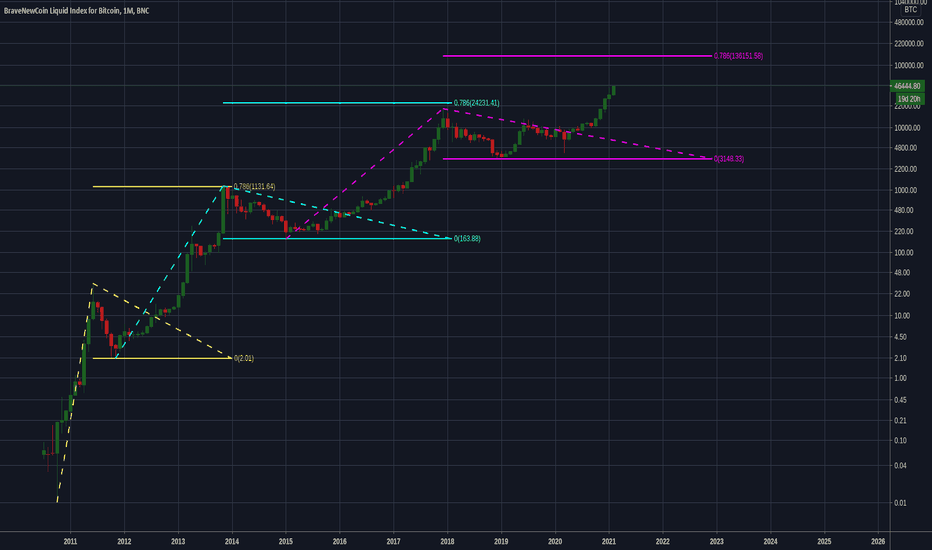Click the 4800.00 price axis label
This screenshot has width=932, height=550.
tap(906, 147)
